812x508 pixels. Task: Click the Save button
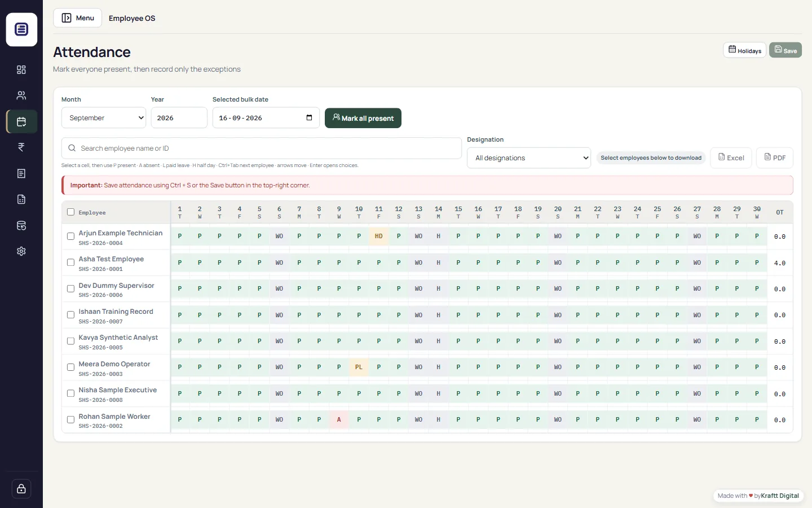point(785,50)
